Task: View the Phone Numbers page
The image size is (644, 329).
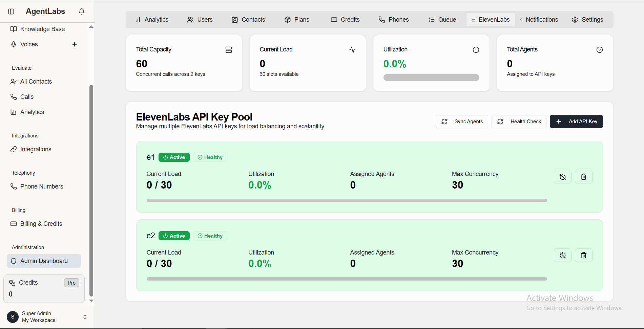Action: [41, 186]
